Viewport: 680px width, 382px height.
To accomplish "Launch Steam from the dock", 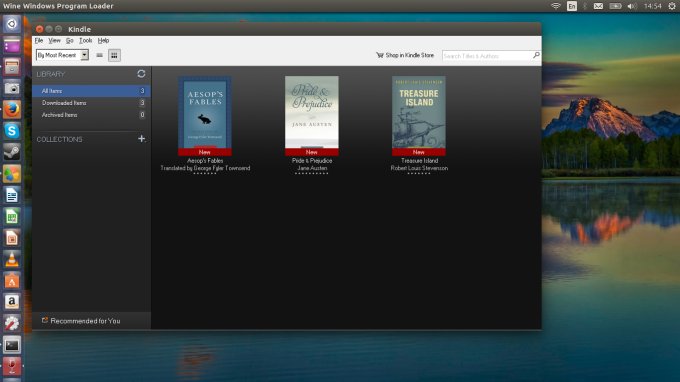I will pos(12,152).
